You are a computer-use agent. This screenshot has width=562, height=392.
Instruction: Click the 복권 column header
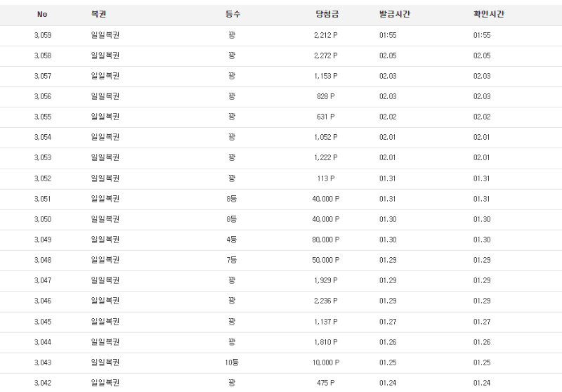coord(98,14)
